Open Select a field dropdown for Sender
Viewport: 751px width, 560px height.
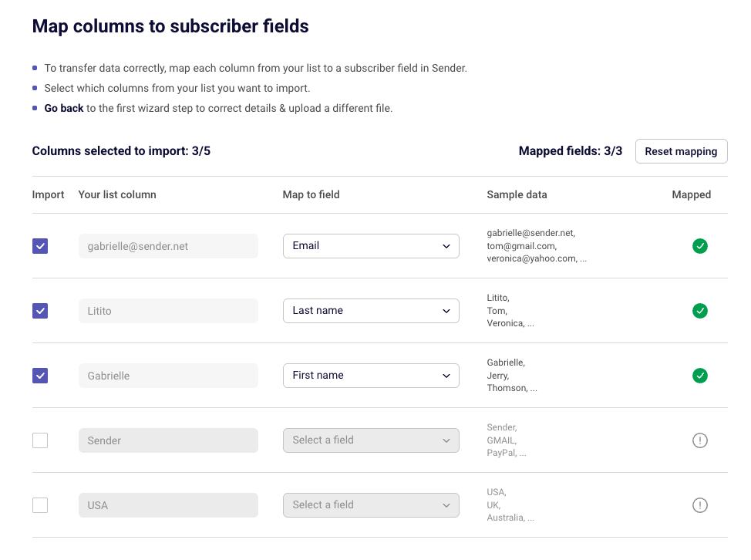click(x=371, y=440)
